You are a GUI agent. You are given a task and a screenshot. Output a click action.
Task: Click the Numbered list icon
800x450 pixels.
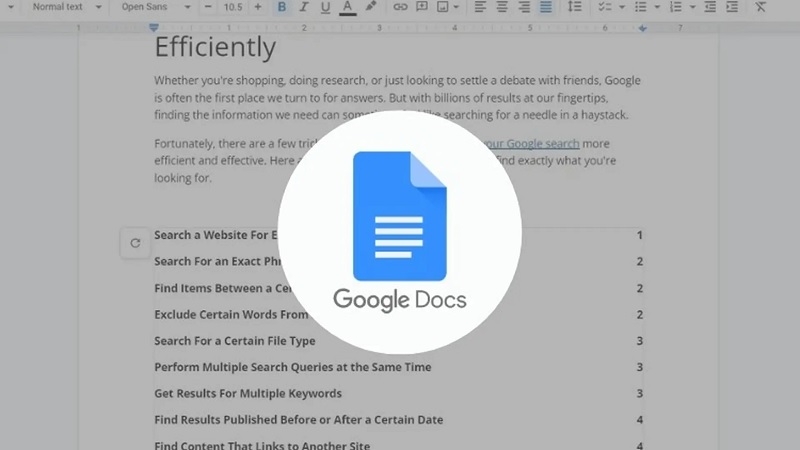click(x=676, y=7)
